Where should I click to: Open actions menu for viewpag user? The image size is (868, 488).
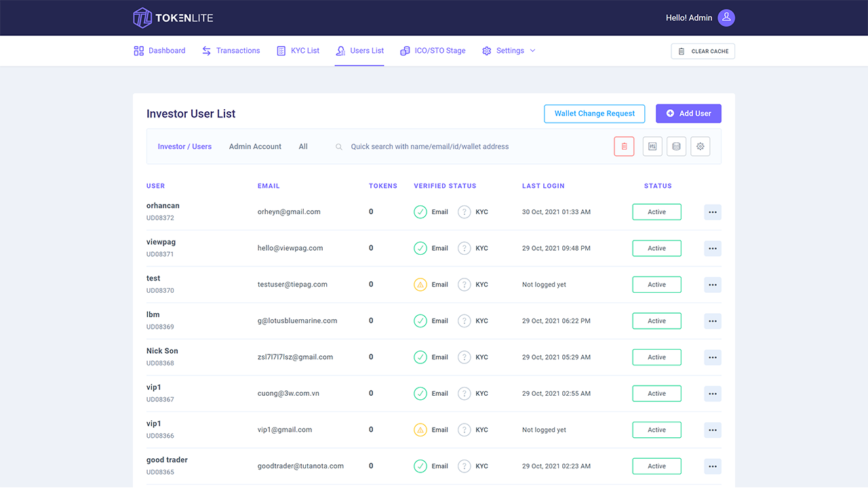click(x=712, y=248)
